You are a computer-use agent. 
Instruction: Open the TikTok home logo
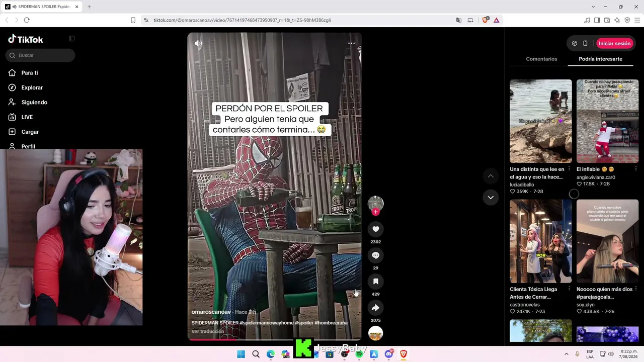(x=26, y=39)
